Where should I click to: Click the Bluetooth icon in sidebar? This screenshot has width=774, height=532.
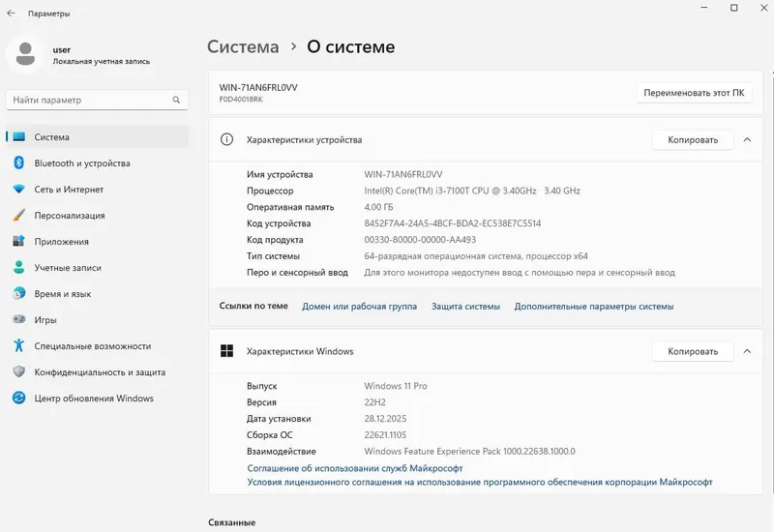tap(18, 163)
